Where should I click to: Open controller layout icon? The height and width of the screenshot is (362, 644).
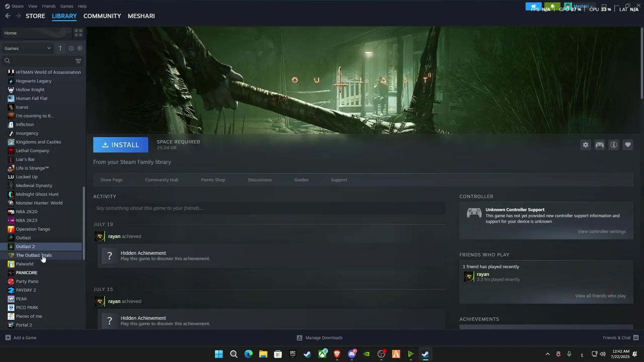click(x=599, y=145)
